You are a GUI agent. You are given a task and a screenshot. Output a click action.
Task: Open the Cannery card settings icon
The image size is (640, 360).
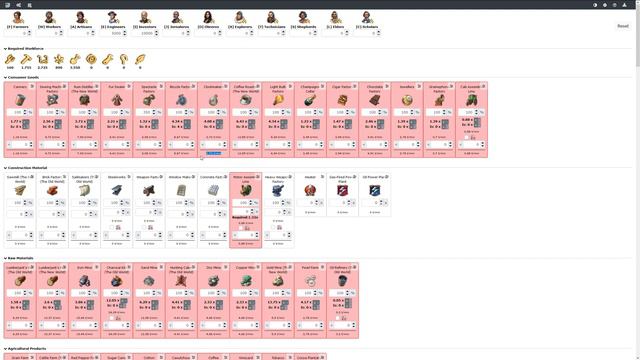pyautogui.click(x=32, y=86)
